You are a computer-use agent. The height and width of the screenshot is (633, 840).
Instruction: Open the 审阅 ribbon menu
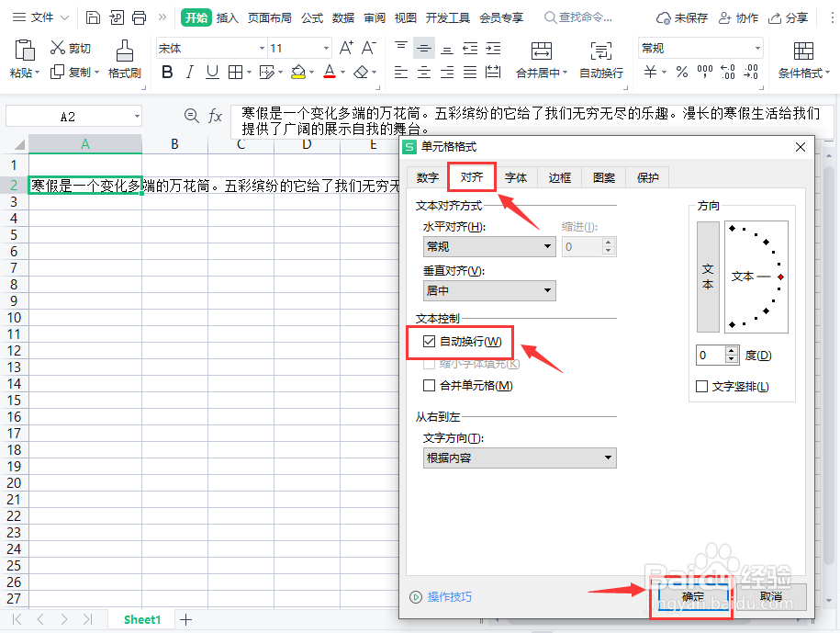[x=375, y=17]
